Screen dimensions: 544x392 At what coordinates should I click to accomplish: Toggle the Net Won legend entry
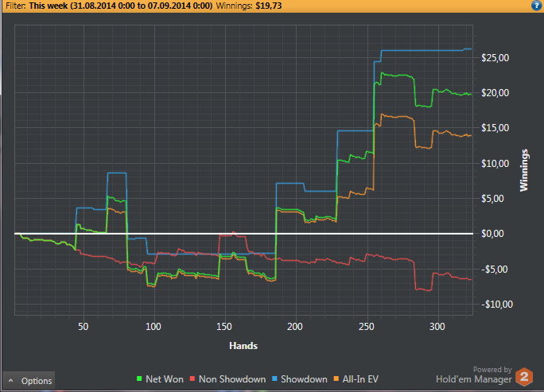coord(160,379)
